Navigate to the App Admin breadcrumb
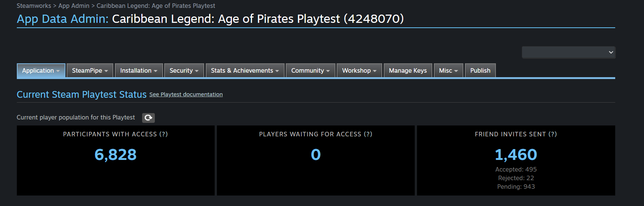 (74, 6)
